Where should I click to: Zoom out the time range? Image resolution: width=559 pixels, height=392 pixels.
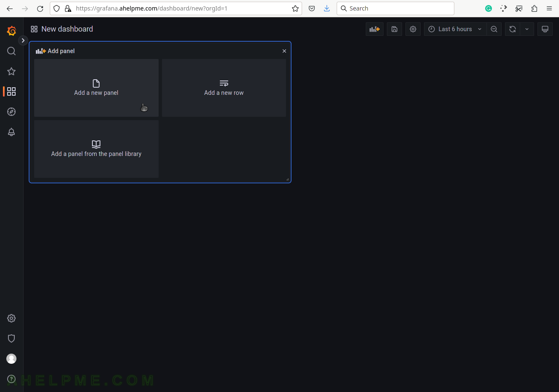coord(494,29)
